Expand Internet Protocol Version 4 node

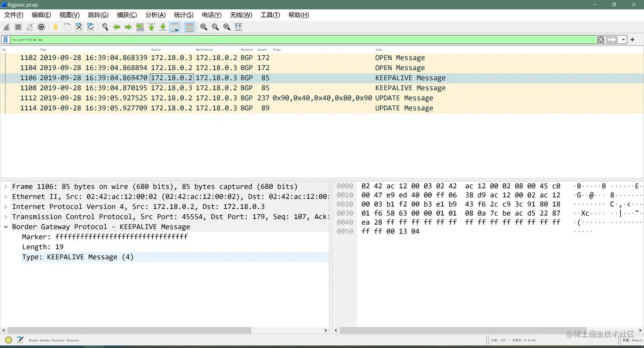point(6,207)
